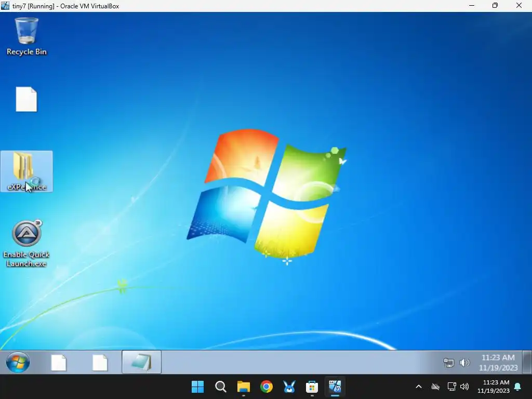
Task: Switch to VirtualBox VM taskbar icon
Action: pos(335,387)
